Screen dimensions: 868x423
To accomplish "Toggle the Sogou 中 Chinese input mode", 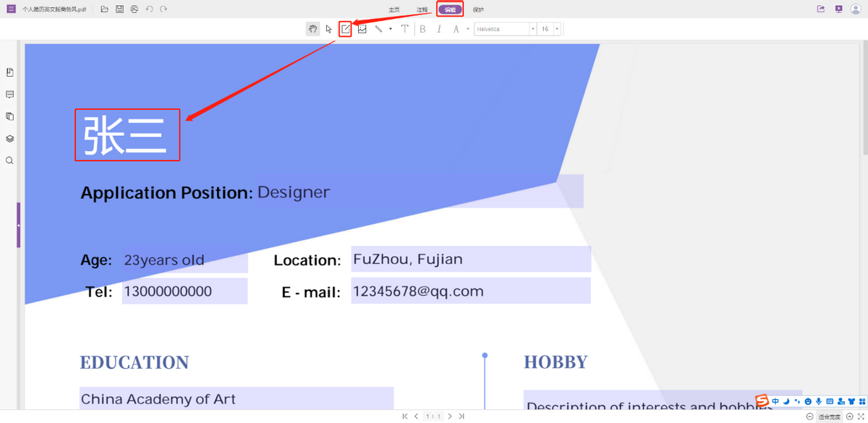I will pyautogui.click(x=775, y=401).
